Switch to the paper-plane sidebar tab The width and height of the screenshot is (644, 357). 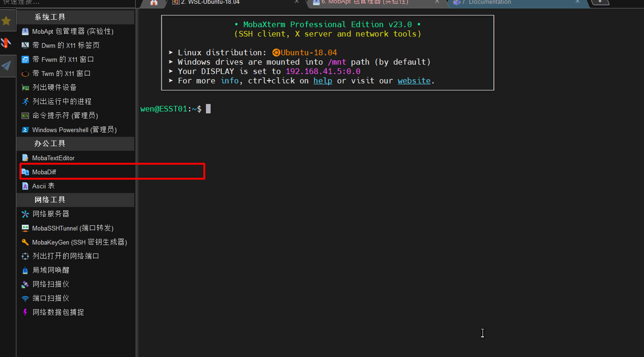(x=6, y=66)
